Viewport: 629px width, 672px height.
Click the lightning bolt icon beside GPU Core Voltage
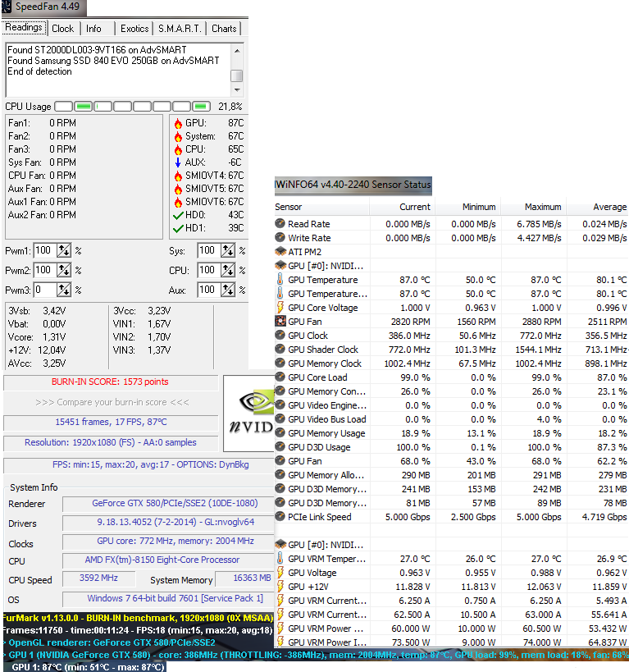pos(280,308)
